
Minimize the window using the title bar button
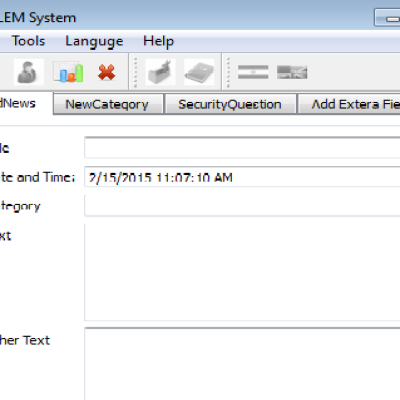coord(388,18)
